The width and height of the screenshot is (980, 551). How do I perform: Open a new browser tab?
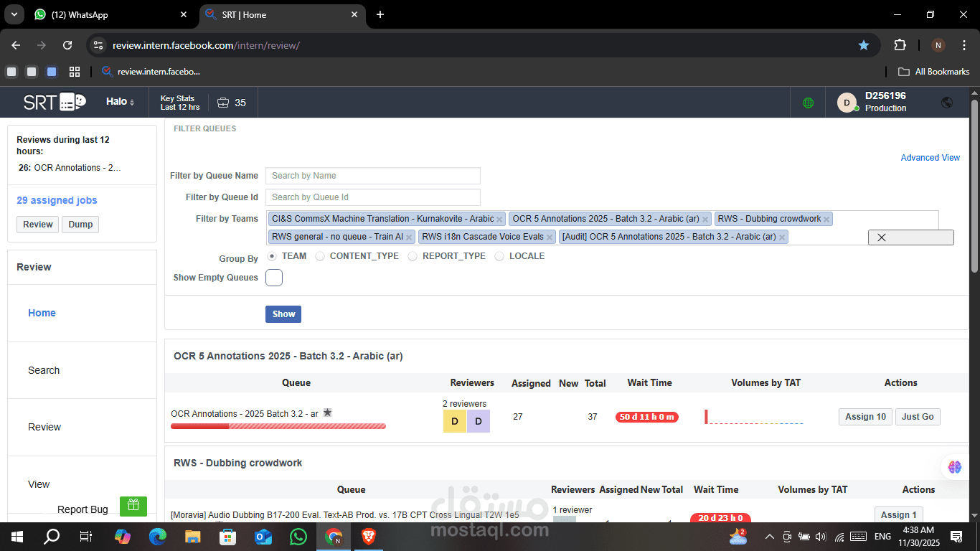(380, 14)
